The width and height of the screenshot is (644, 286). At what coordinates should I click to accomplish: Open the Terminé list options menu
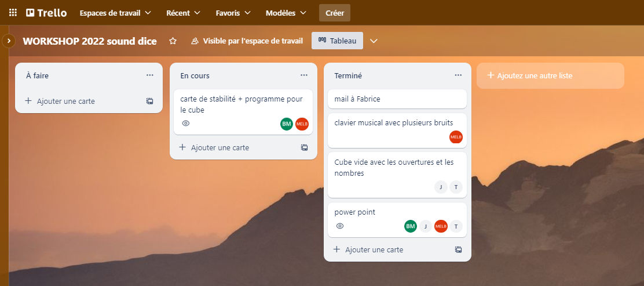point(458,75)
